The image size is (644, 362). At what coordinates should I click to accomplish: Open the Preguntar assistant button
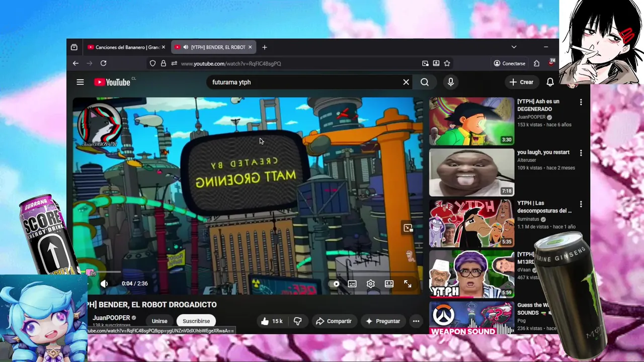click(x=383, y=321)
